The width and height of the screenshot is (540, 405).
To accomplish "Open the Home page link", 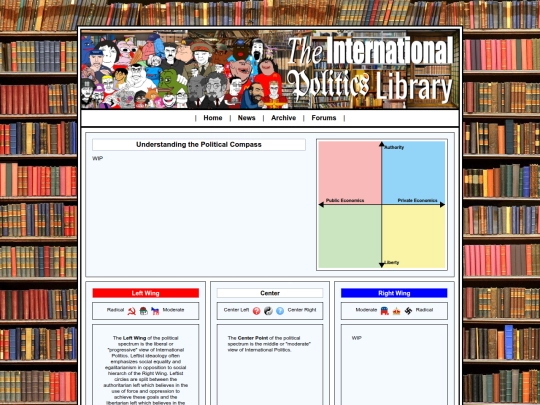I will [212, 118].
